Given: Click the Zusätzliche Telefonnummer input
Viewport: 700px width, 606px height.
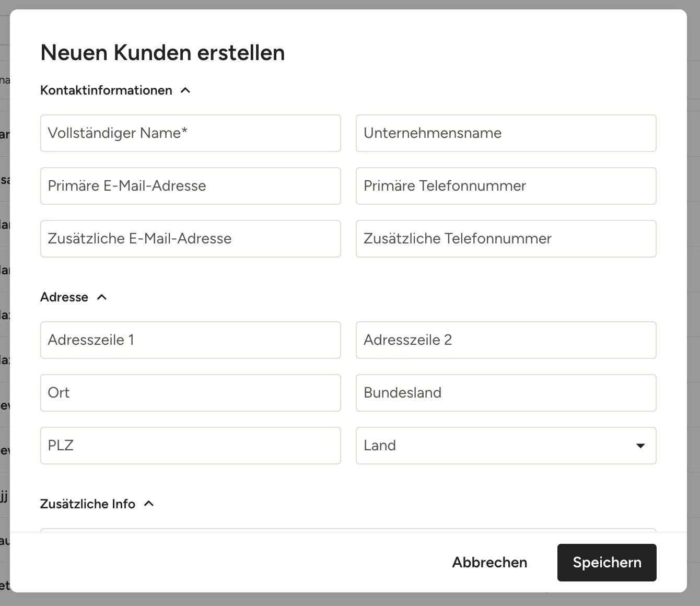Looking at the screenshot, I should [x=506, y=239].
